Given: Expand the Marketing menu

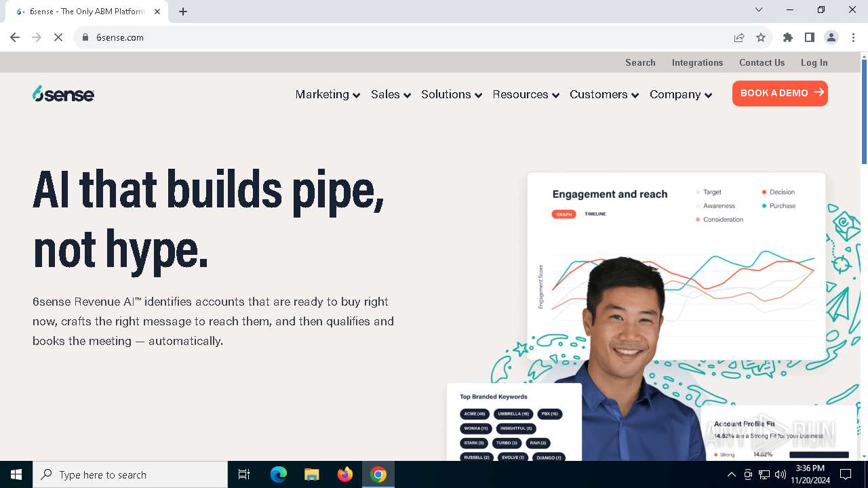Looking at the screenshot, I should [328, 94].
